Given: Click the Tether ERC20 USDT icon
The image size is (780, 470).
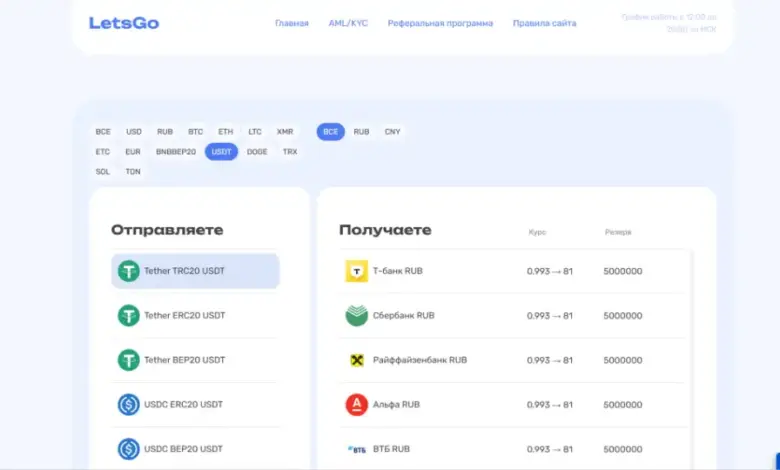Looking at the screenshot, I should point(129,316).
